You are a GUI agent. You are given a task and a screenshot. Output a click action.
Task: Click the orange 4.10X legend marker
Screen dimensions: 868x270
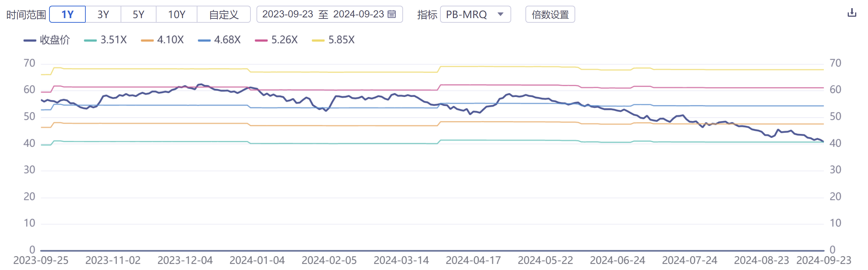[148, 40]
